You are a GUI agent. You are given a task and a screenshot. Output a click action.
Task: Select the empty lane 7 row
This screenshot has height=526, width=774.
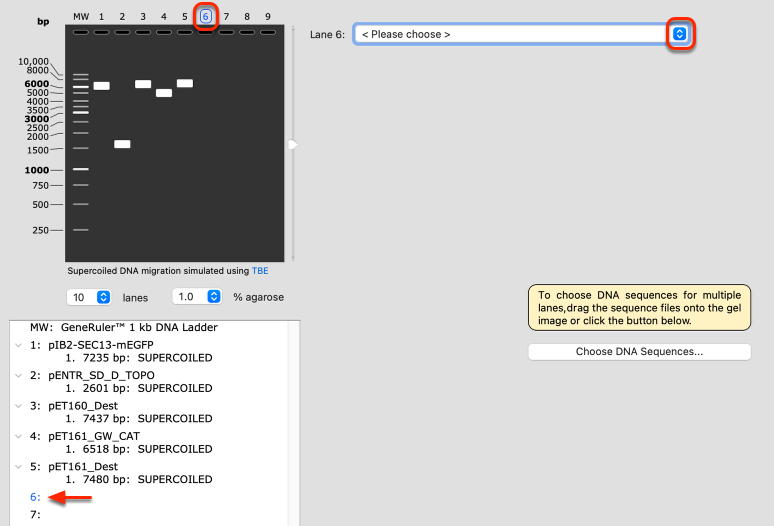tap(35, 515)
